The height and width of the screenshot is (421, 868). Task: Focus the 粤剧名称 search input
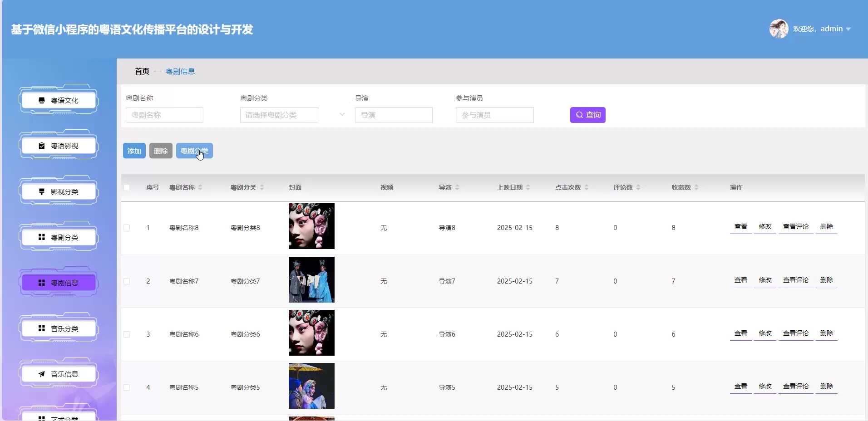(164, 115)
